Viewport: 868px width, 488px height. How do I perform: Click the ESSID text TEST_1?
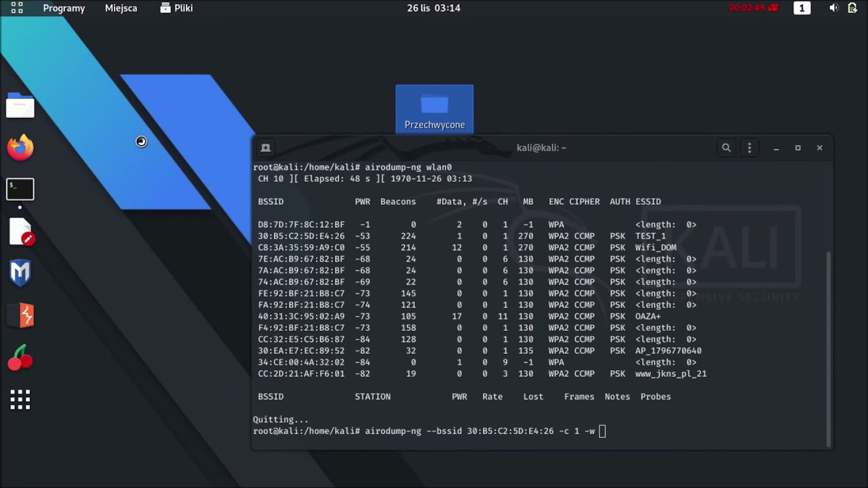coord(650,236)
